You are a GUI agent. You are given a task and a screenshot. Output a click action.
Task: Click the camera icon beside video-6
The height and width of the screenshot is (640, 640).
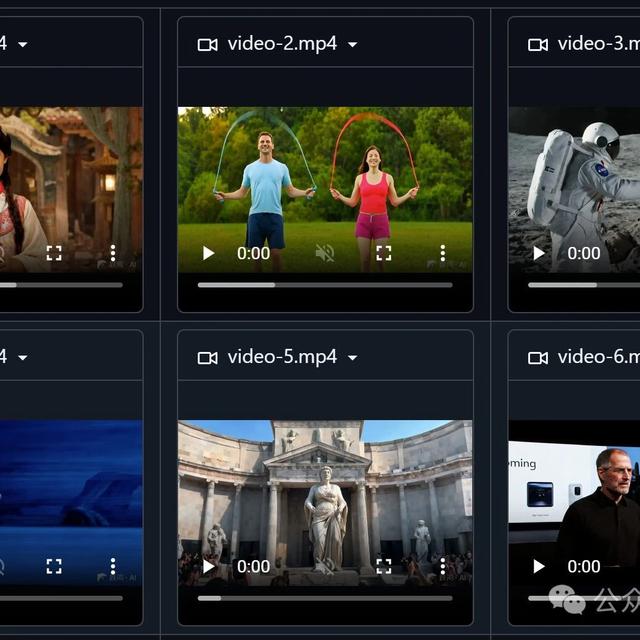pyautogui.click(x=538, y=358)
